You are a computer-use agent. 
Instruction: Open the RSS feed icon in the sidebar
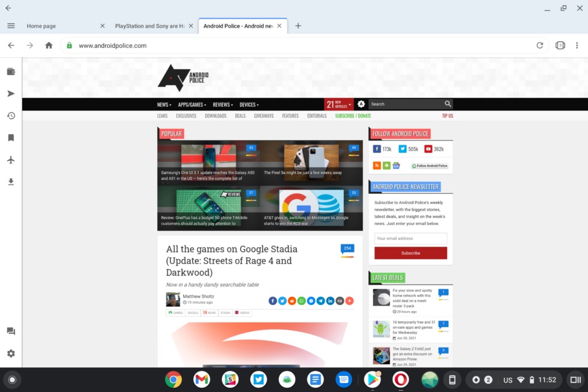[377, 165]
